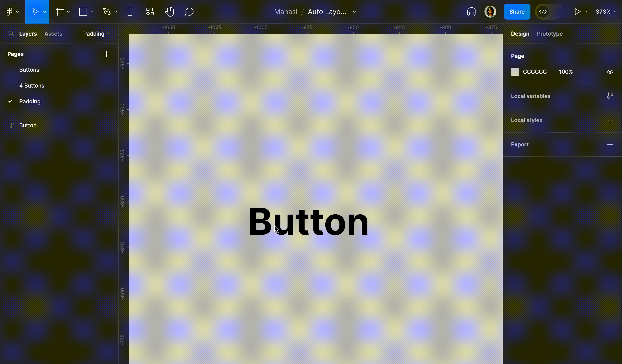
Task: Add an export setting
Action: [x=610, y=144]
